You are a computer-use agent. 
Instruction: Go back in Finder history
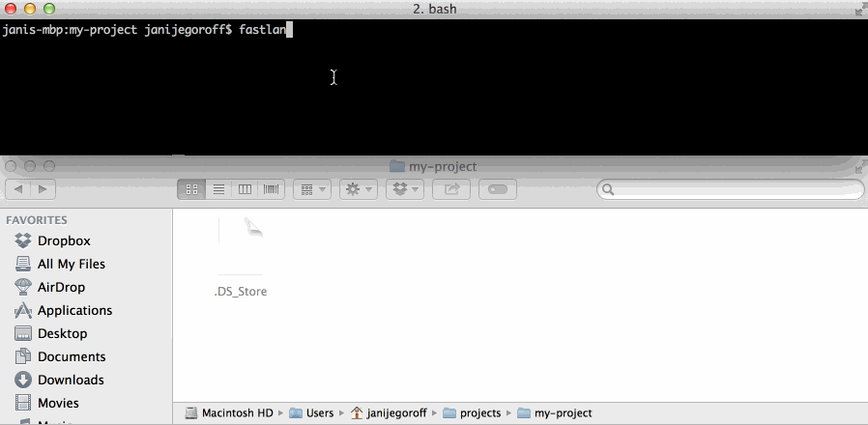pos(18,189)
